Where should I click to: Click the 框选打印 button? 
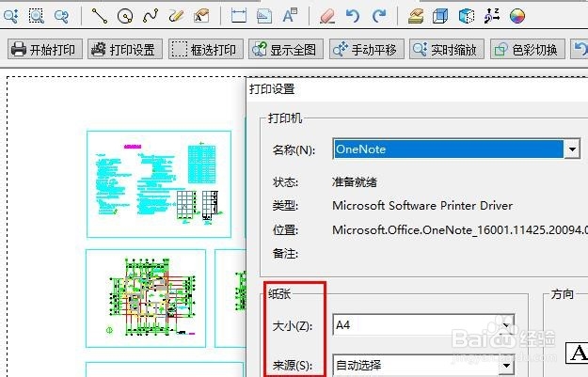pos(206,49)
